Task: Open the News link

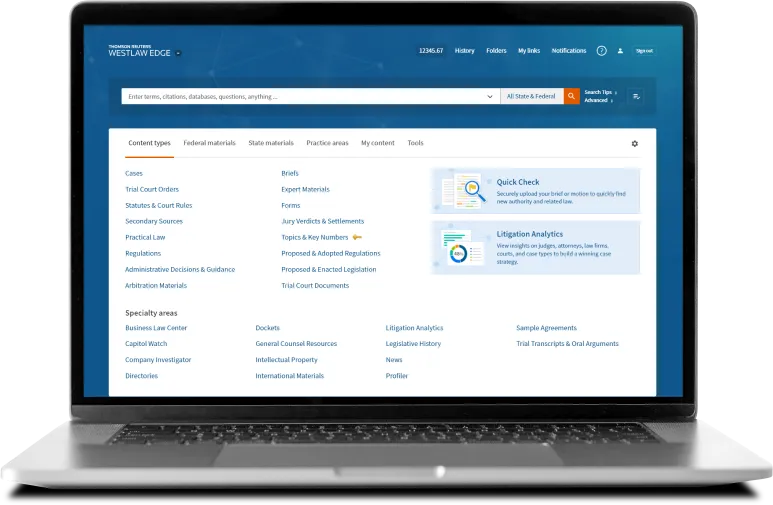Action: 394,360
